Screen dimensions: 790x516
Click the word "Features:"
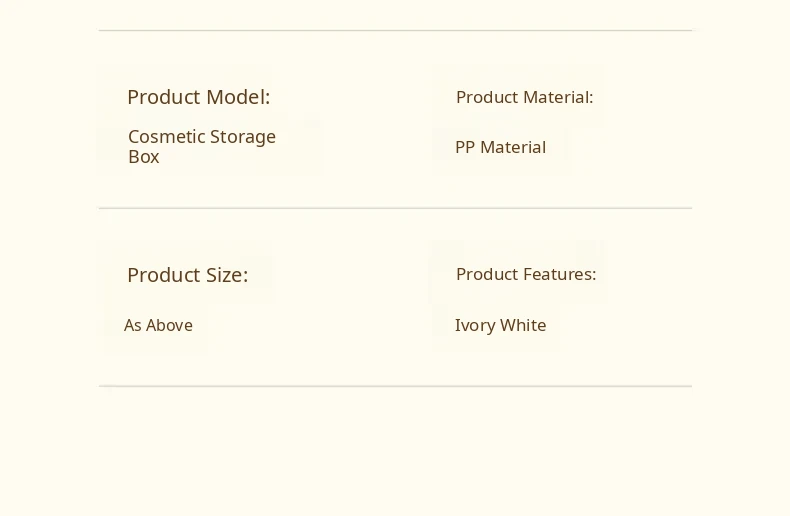point(560,274)
